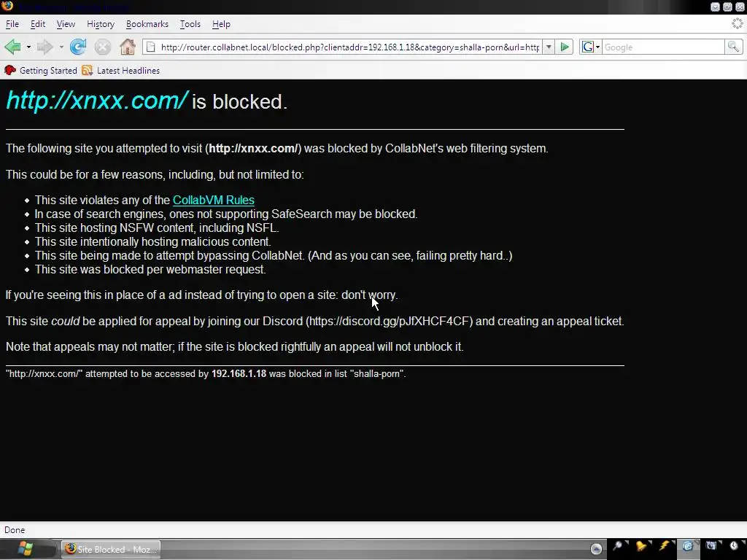The image size is (747, 560).
Task: Click the camera tray icon
Action: pos(711,545)
